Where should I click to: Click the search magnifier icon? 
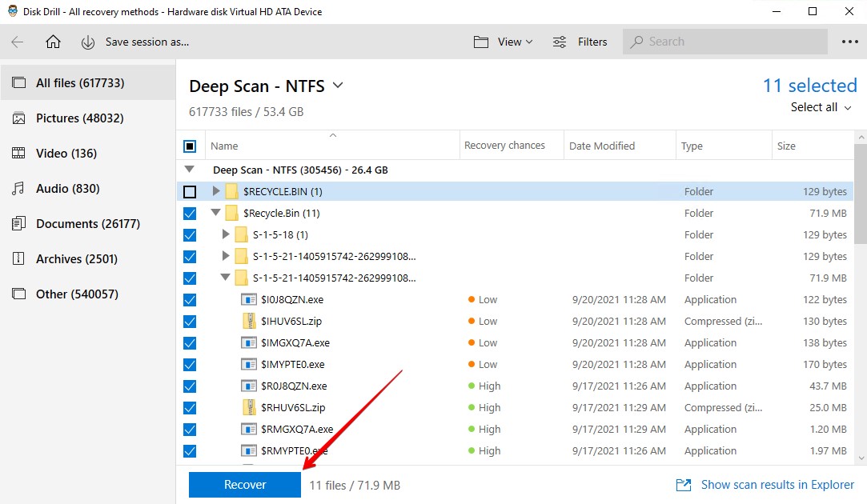click(637, 42)
